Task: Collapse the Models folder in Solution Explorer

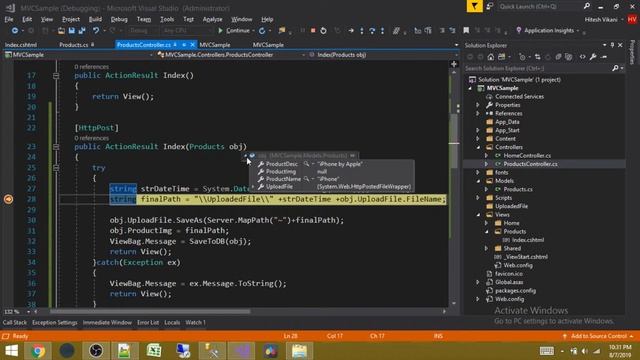Action: tap(478, 181)
